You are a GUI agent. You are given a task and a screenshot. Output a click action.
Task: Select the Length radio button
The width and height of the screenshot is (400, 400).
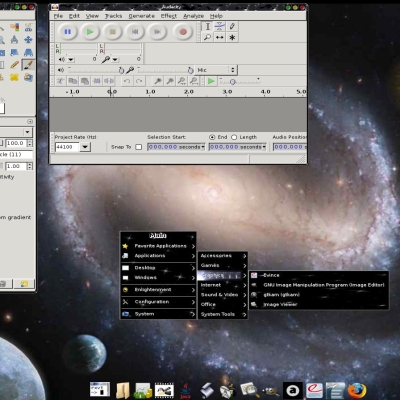point(234,137)
